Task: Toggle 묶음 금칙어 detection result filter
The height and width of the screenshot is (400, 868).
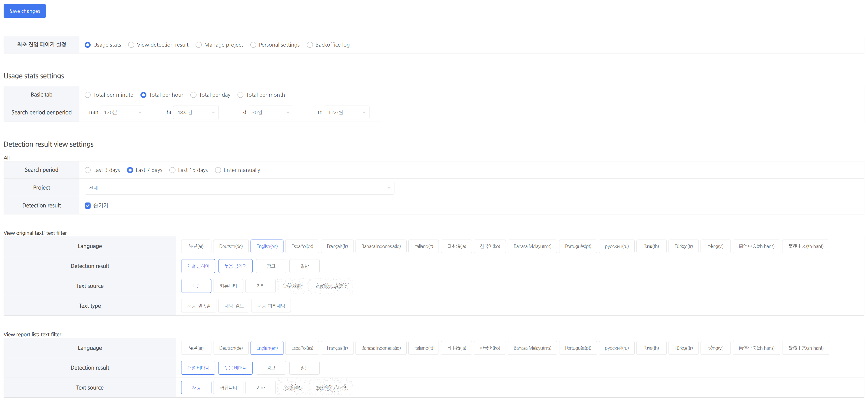Action: coord(236,266)
